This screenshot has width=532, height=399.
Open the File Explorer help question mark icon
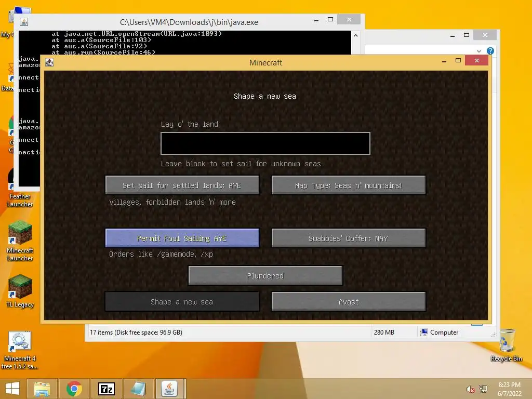point(490,51)
